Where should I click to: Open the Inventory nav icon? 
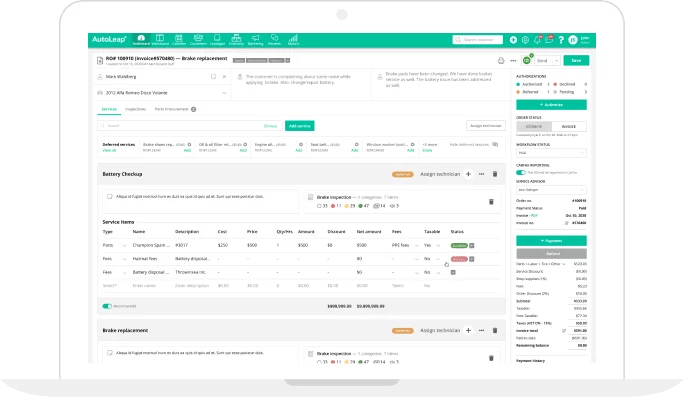tap(236, 40)
